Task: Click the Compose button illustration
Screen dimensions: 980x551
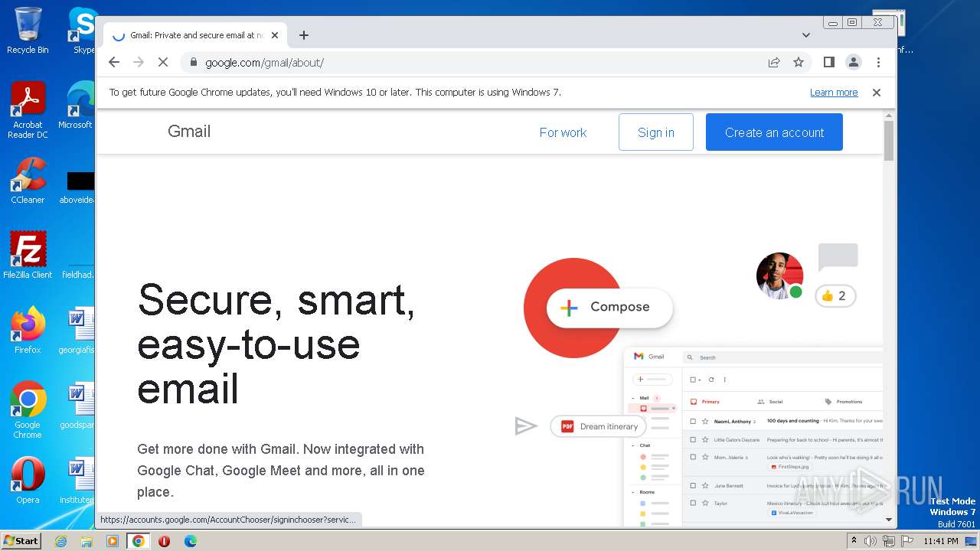Action: click(x=609, y=307)
